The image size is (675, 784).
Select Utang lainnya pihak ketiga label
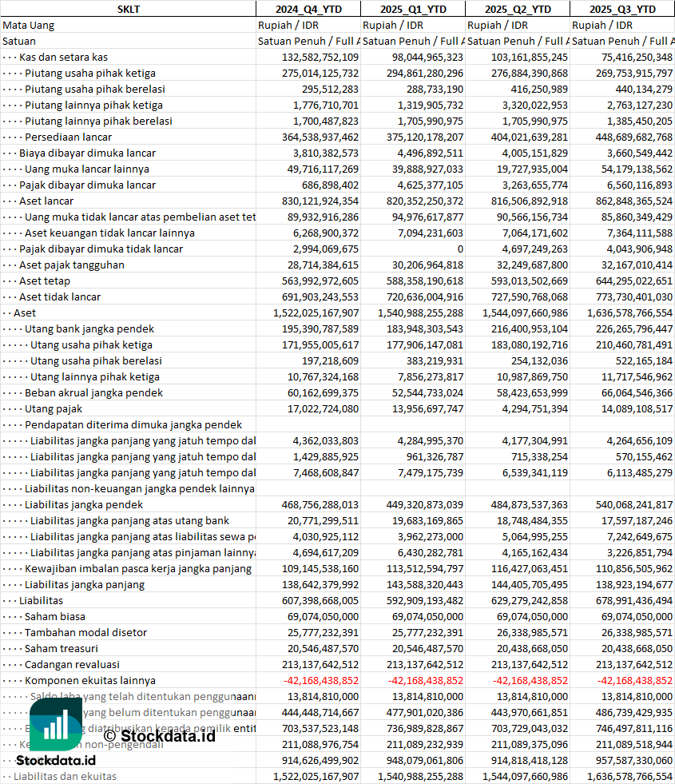[x=94, y=377]
